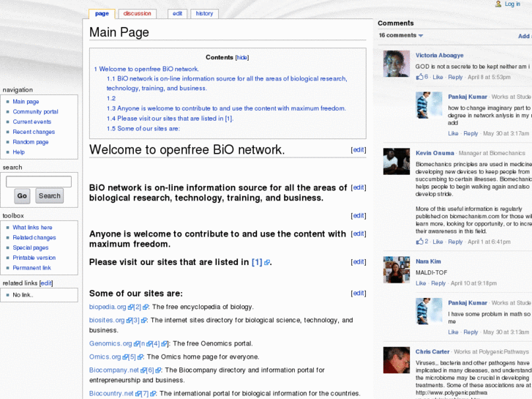The image size is (532, 399).
Task: Open Help link in navigation
Action: pyautogui.click(x=19, y=152)
